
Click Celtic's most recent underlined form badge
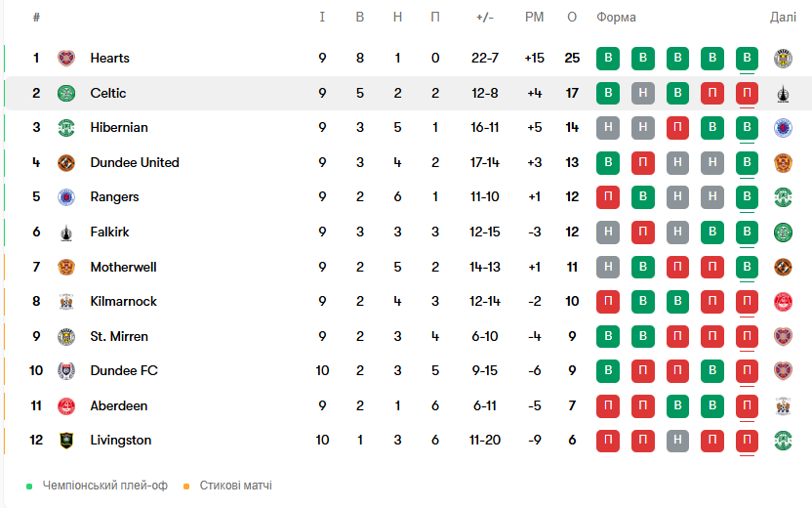pyautogui.click(x=747, y=94)
